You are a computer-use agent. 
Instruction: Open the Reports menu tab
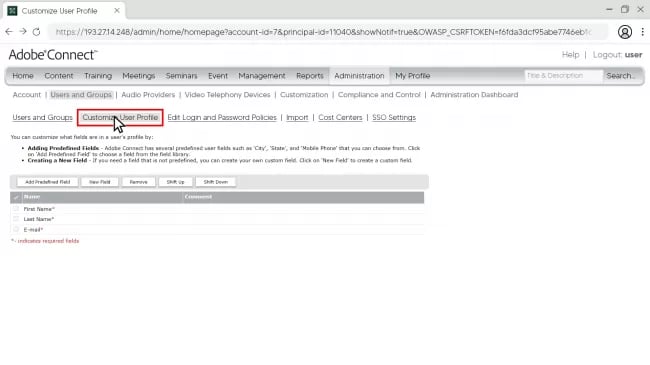[310, 76]
